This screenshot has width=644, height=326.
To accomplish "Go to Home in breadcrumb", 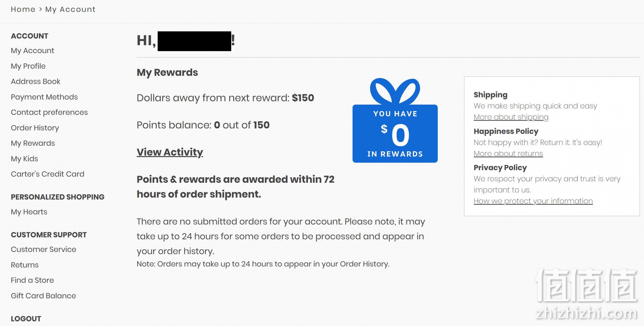I will click(x=23, y=9).
